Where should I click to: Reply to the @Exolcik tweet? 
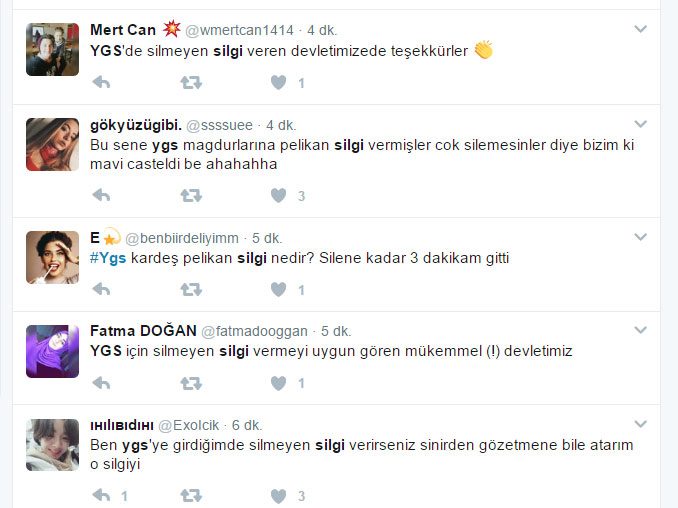(101, 495)
